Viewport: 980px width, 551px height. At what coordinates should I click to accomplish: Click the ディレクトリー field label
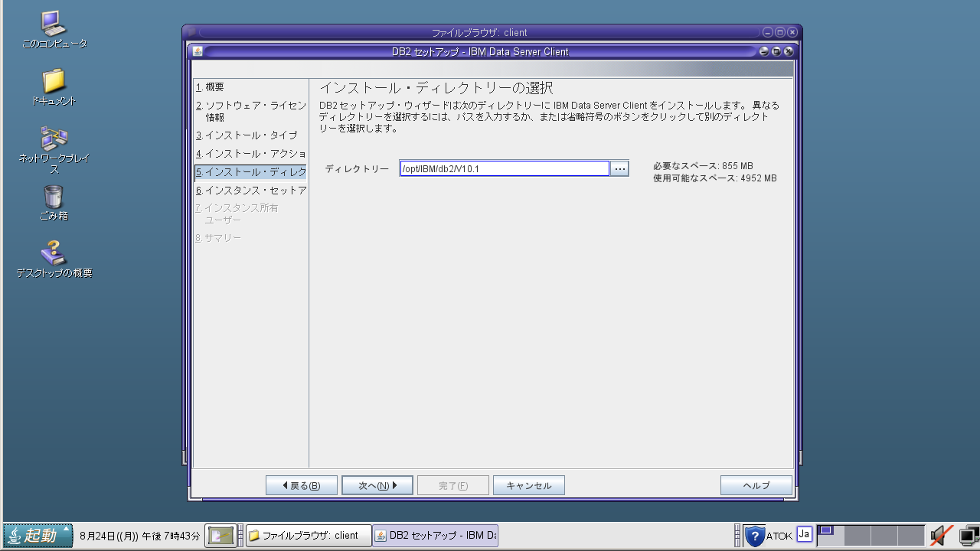[x=357, y=169]
